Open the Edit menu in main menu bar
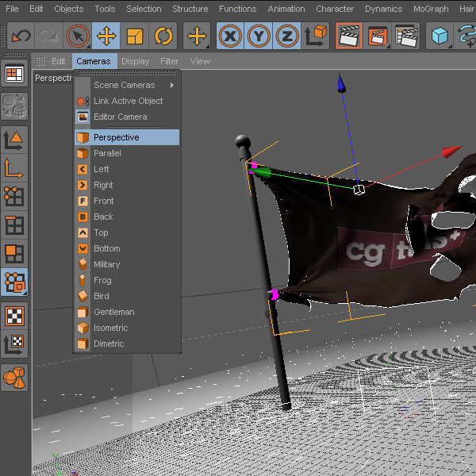 pos(36,9)
